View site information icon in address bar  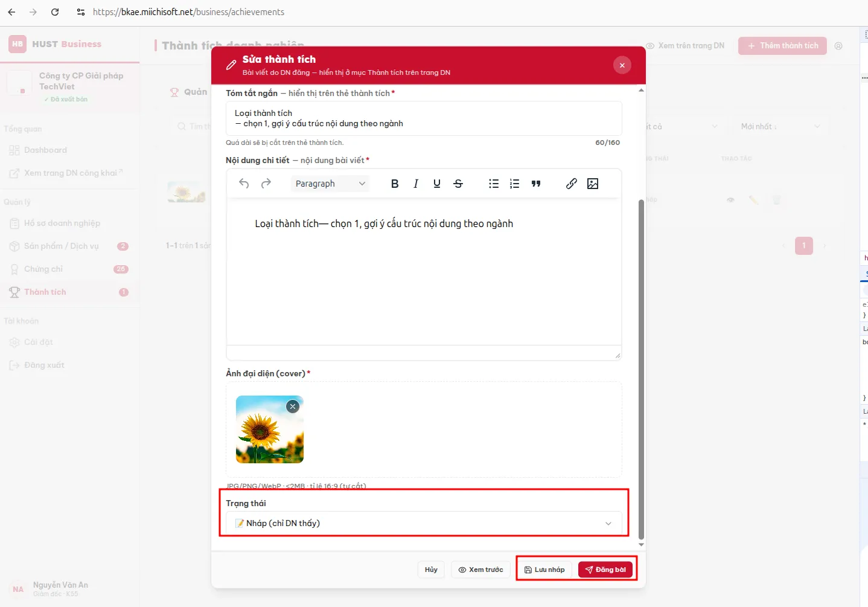[x=81, y=12]
